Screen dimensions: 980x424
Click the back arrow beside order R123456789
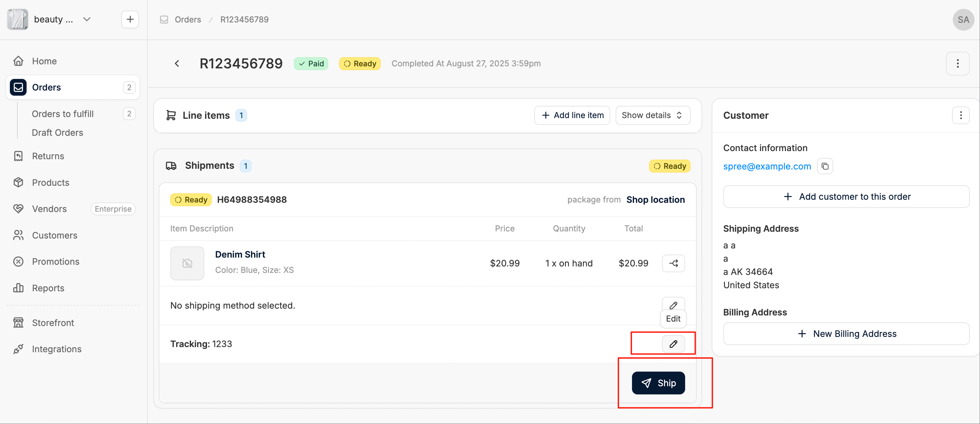pos(177,64)
